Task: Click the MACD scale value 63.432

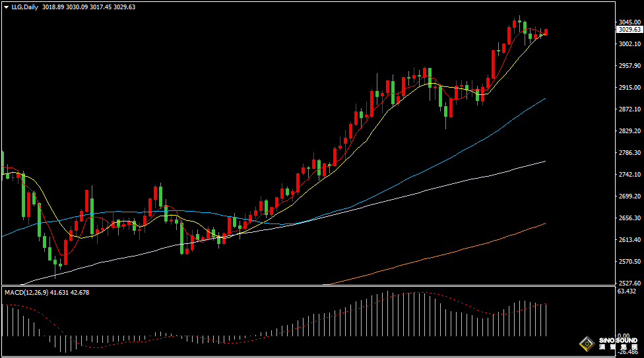Action: pyautogui.click(x=627, y=291)
